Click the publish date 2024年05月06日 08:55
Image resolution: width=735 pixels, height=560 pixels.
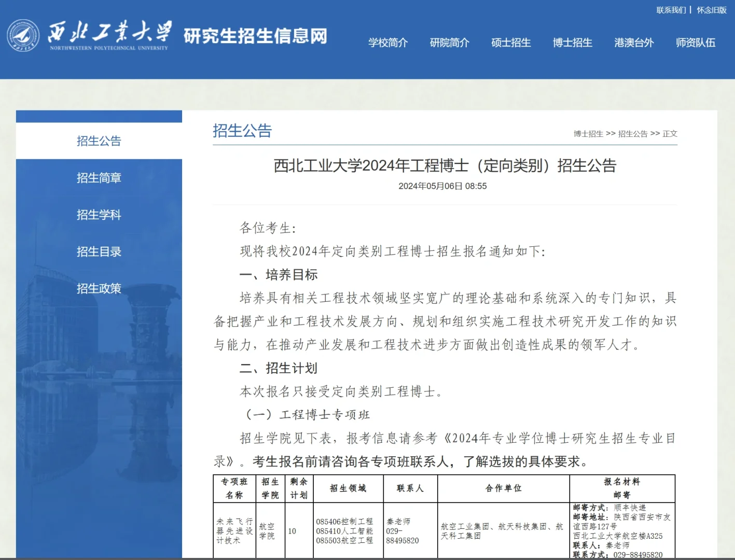pyautogui.click(x=442, y=186)
